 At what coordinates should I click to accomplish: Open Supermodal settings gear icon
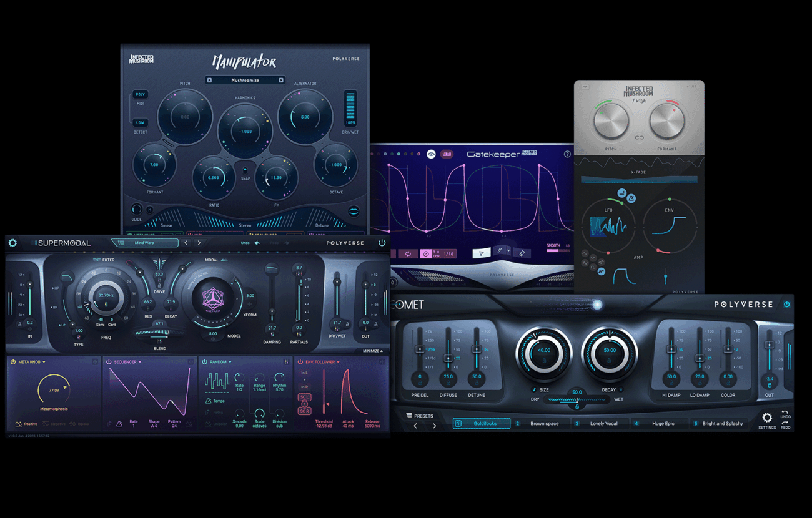point(12,243)
